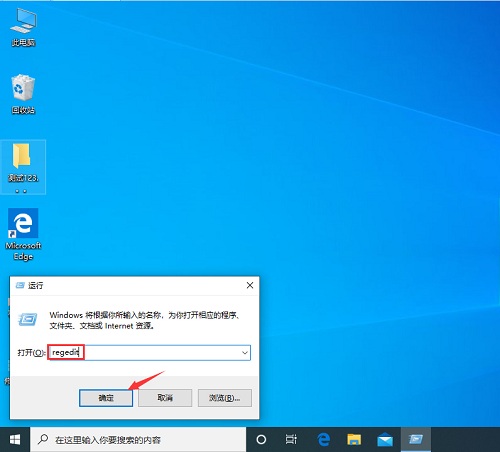Click the magnifier icon in taskbar search

tap(43, 439)
